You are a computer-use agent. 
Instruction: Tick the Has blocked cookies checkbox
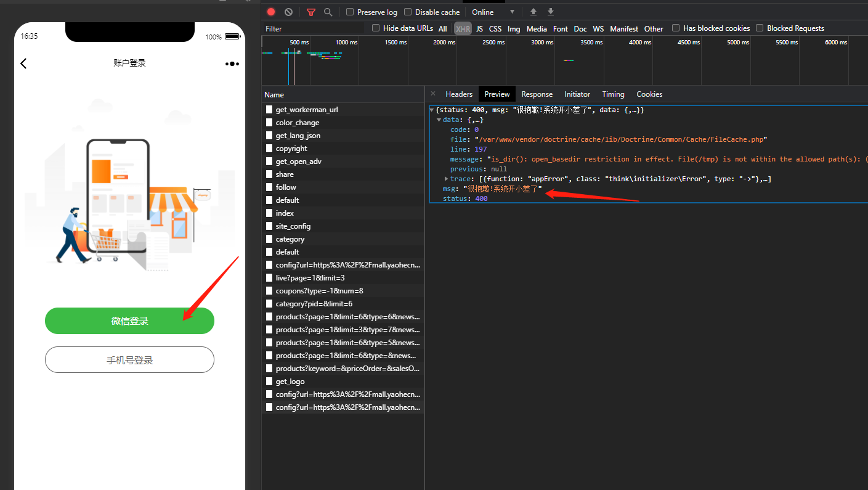point(676,28)
